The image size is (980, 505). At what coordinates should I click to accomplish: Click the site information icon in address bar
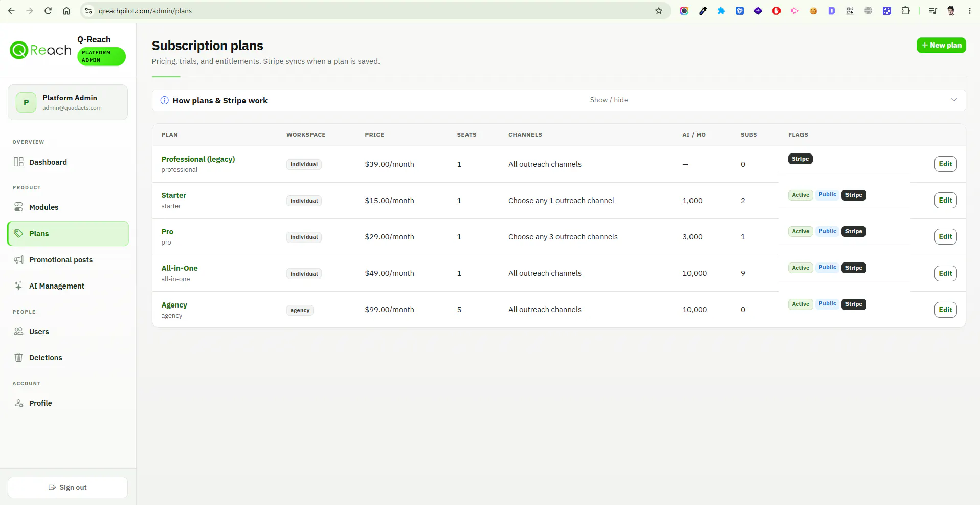coord(88,11)
